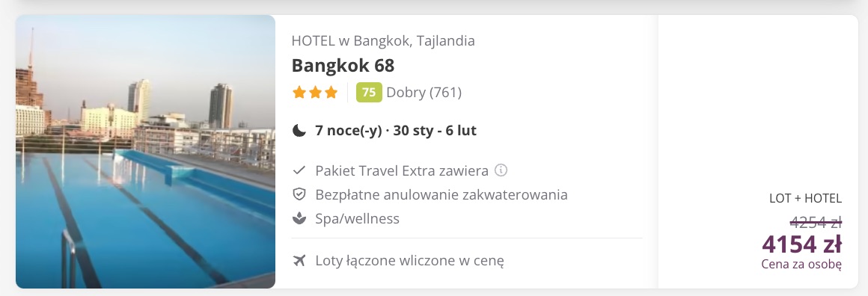Click the HOTEL w Bangkok, Tajlandia location text

383,40
